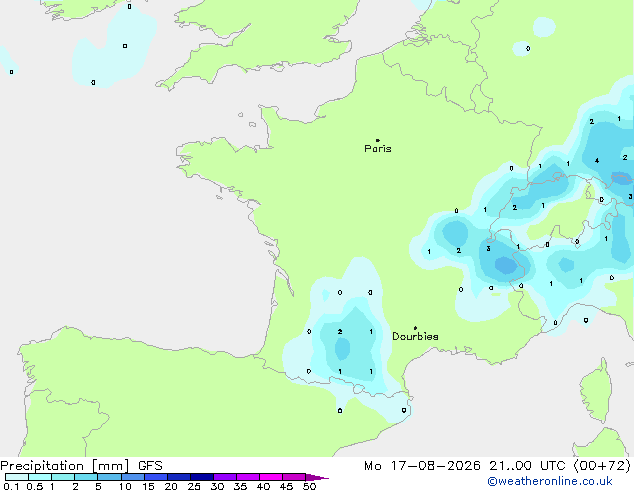
Task: Pick the 35–40 mm legend color swatch
Action: coord(248,477)
